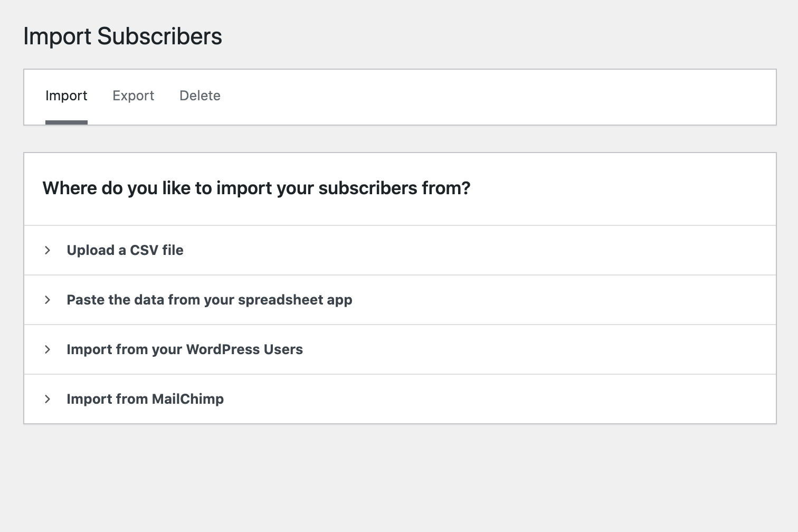Click the chevron beside Import from MailChimp
Screen dimensions: 798x532
[x=48, y=399]
